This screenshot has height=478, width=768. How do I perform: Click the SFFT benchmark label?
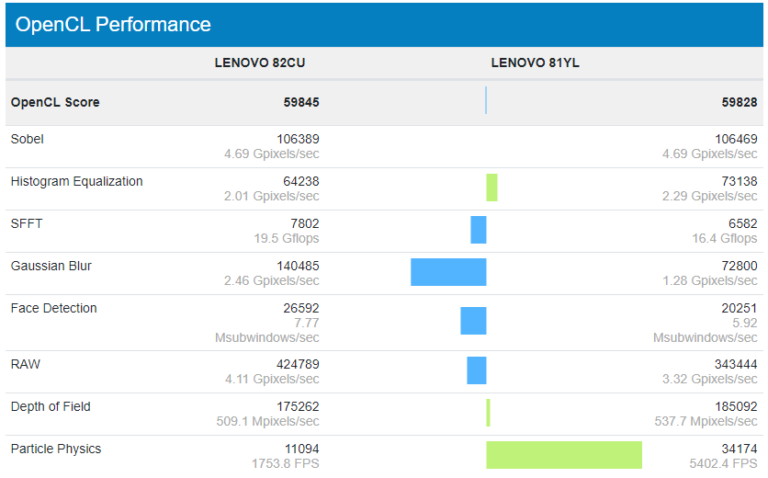pos(26,223)
